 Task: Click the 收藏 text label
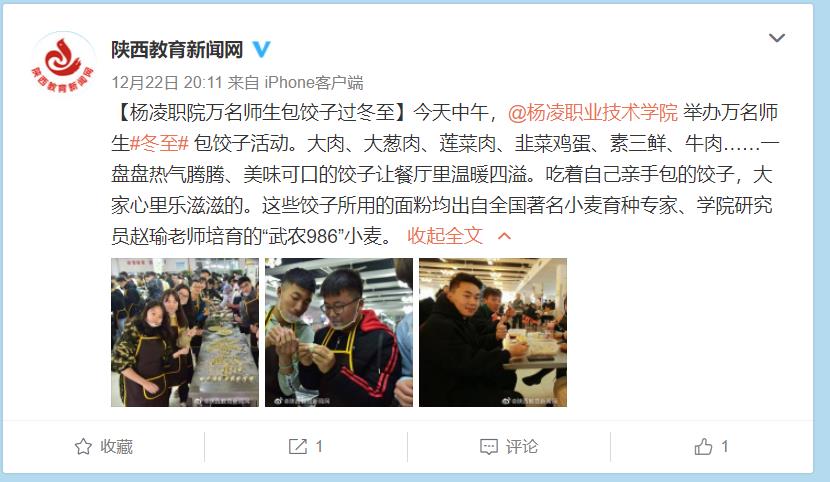[116, 447]
